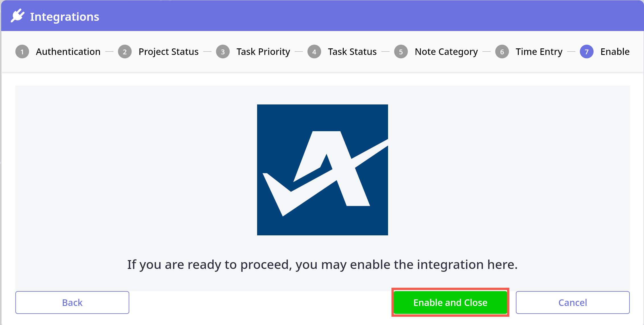Click step 1 circle for Authentication

[x=22, y=52]
